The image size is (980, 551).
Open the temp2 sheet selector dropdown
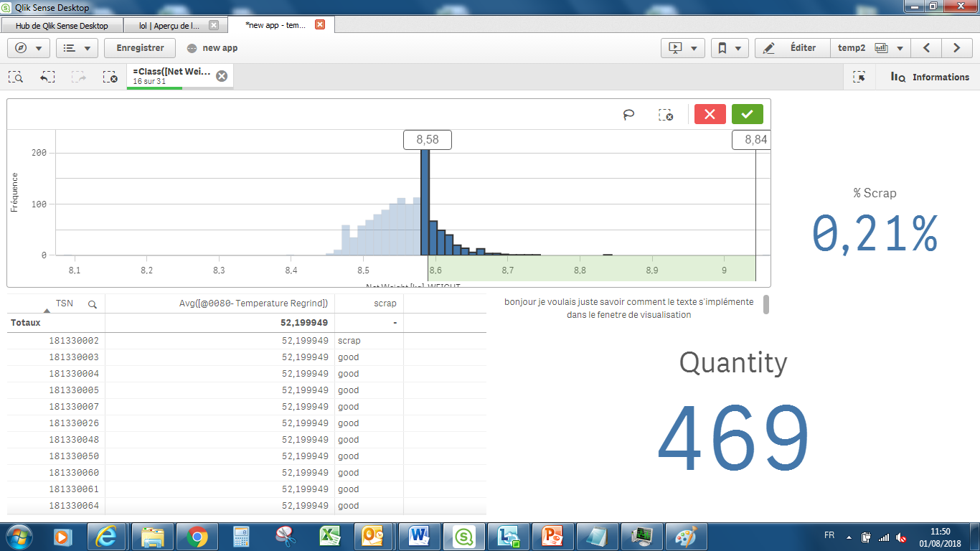click(x=870, y=48)
